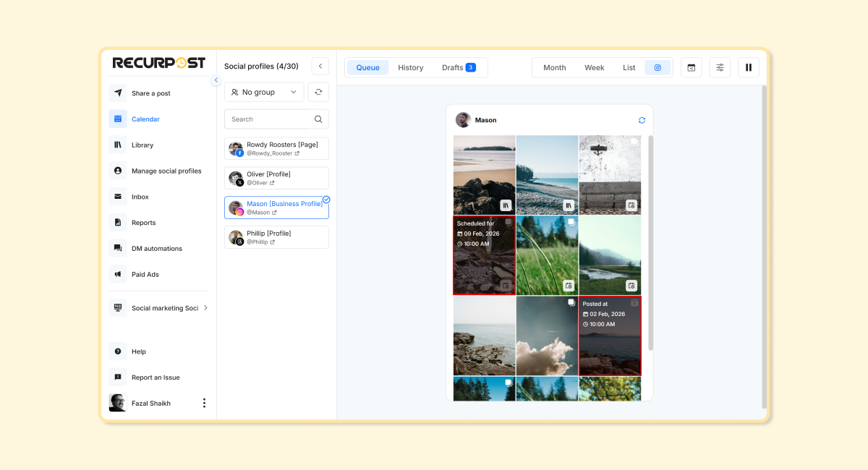868x470 pixels.
Task: Toggle the Instagram grid view button
Action: [x=658, y=67]
